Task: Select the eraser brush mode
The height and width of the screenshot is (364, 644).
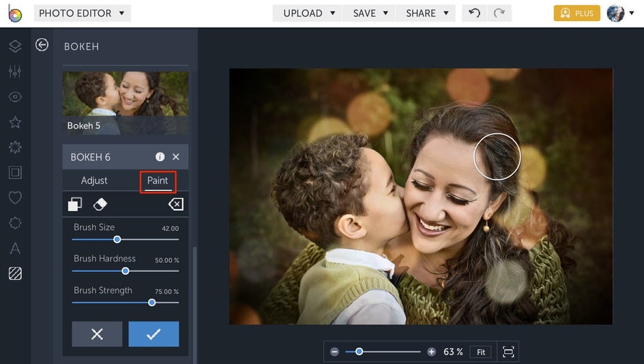Action: [x=100, y=204]
